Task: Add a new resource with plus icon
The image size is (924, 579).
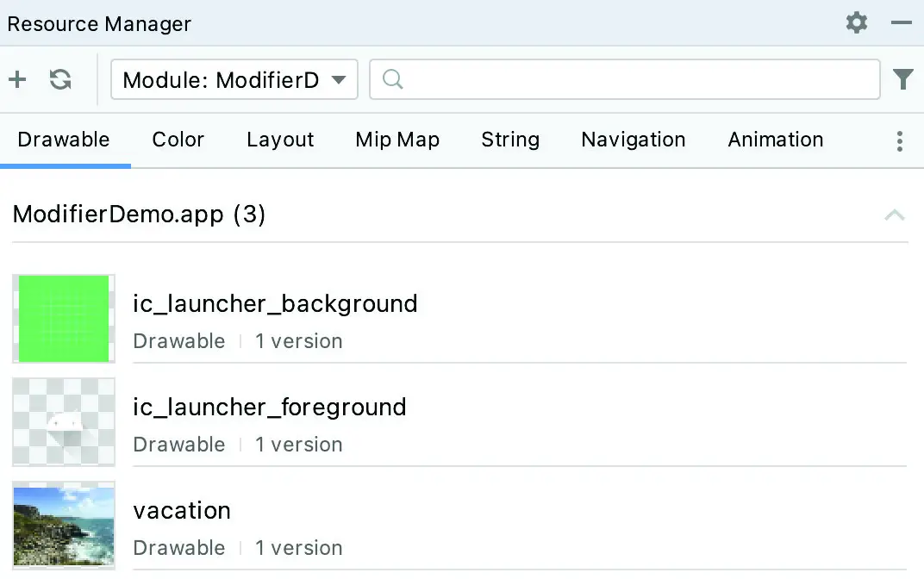Action: click(18, 79)
